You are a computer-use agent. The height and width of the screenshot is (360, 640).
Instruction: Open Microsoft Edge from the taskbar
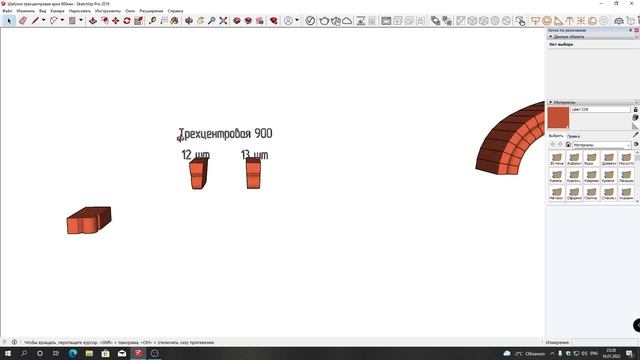[73, 353]
